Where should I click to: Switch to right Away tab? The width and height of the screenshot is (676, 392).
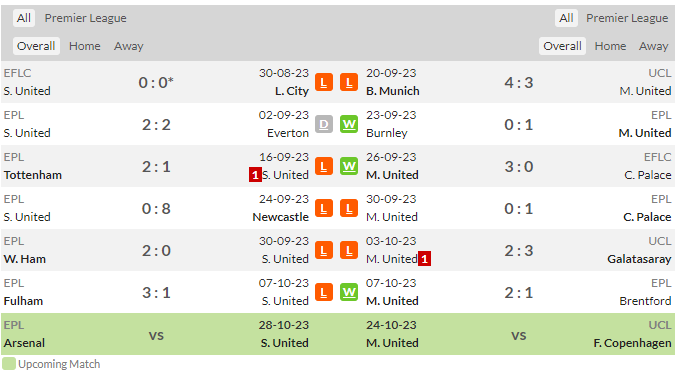pos(654,46)
